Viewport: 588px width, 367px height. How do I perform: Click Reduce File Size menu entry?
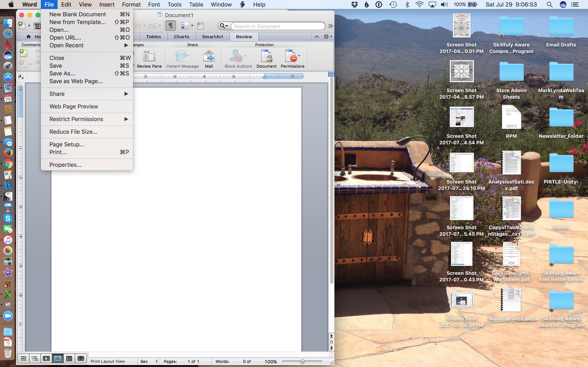point(73,132)
